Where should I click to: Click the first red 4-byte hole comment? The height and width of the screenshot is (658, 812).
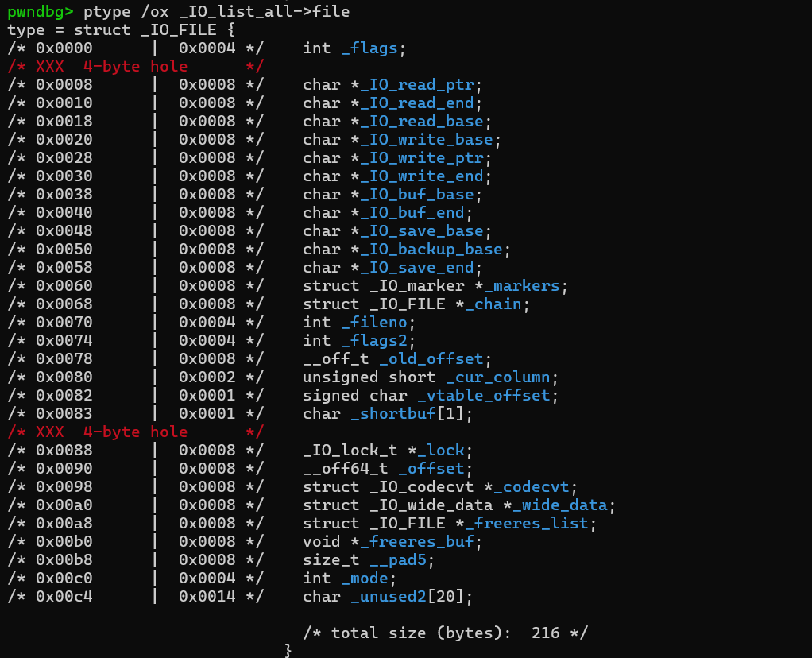(x=135, y=66)
